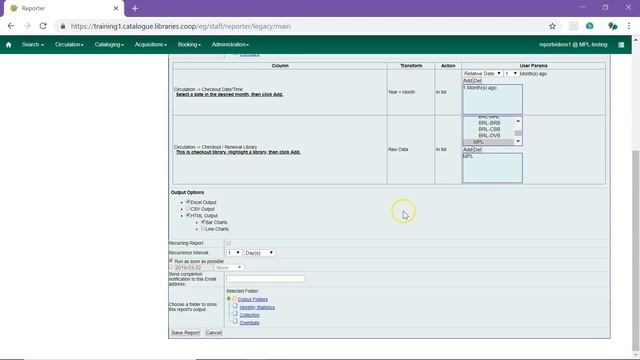Screen dimensions: 640x360
Task: Select BRL-DVB in the library list
Action: tap(489, 136)
